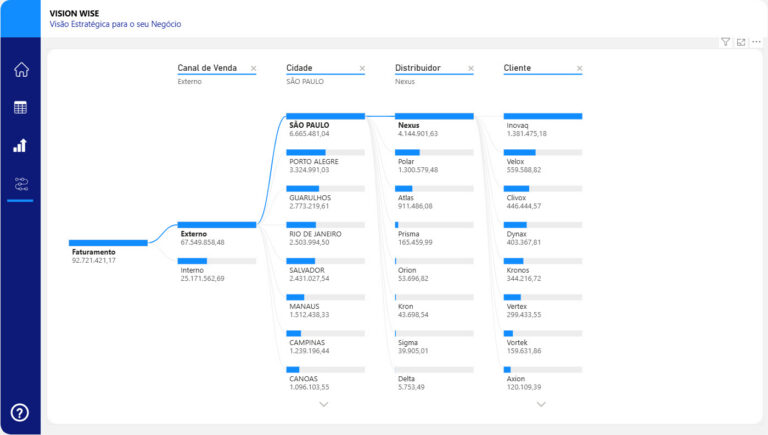This screenshot has width=768, height=435.
Task: Remove the Distribuidor level
Action: pos(470,69)
